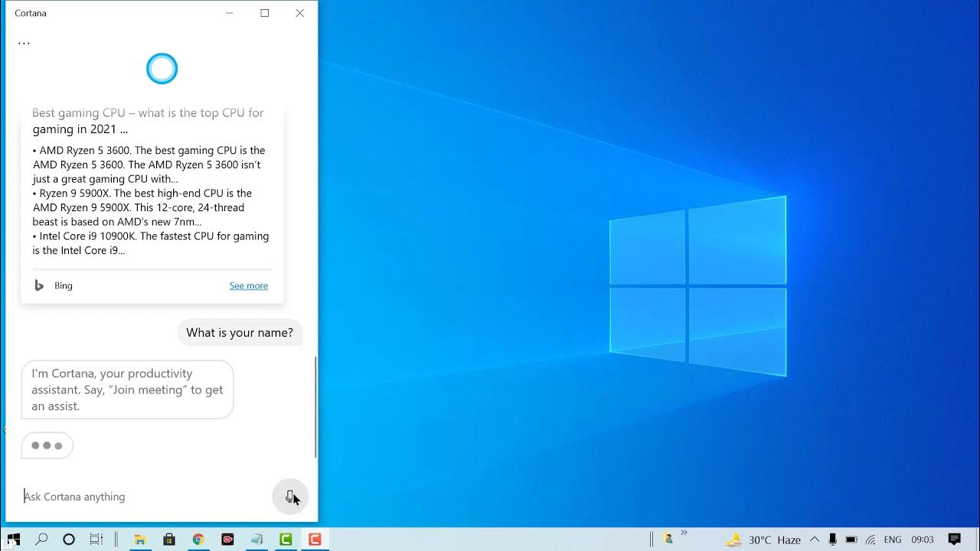Open the weather widget showing 30°C Haze
Image resolution: width=980 pixels, height=551 pixels.
(x=763, y=540)
